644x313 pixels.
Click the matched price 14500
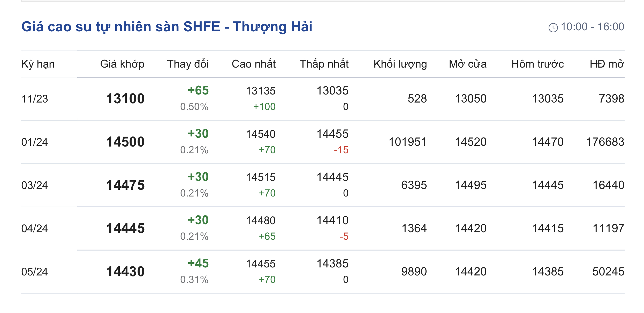[x=125, y=142]
